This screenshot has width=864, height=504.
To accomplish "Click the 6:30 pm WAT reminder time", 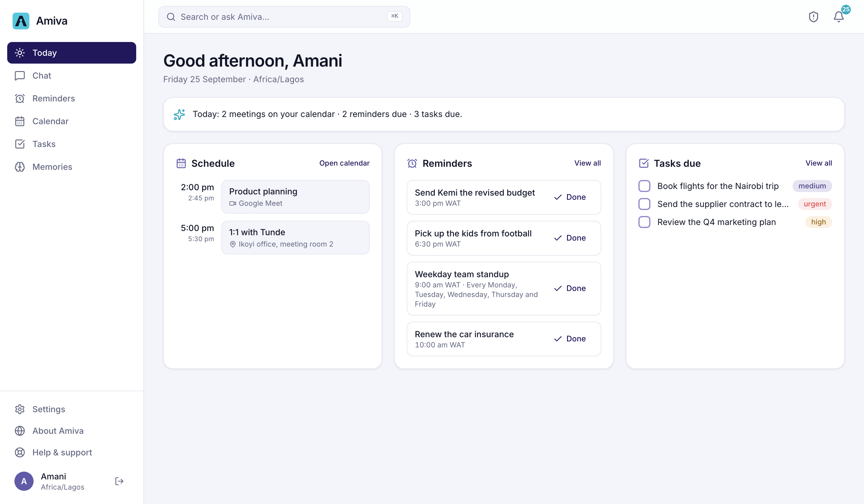I will (437, 244).
